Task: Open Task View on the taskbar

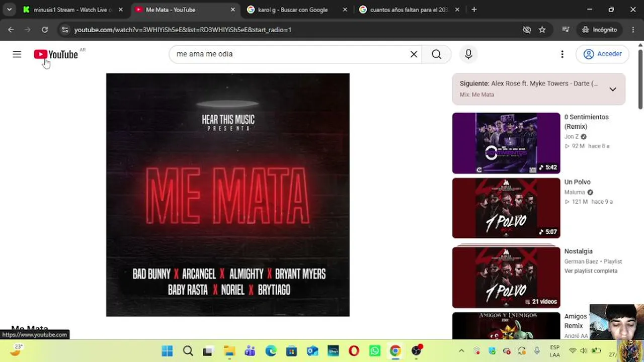Action: tap(208, 351)
